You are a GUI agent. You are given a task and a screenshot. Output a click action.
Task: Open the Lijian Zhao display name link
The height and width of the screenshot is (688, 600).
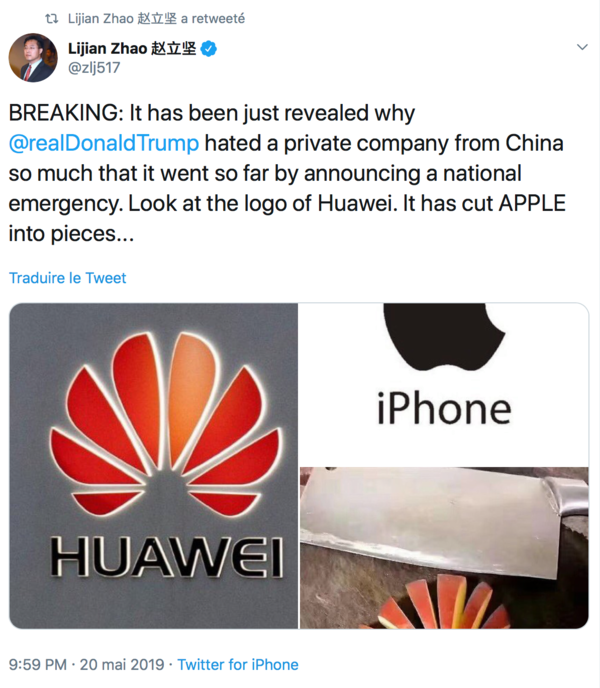[x=132, y=49]
